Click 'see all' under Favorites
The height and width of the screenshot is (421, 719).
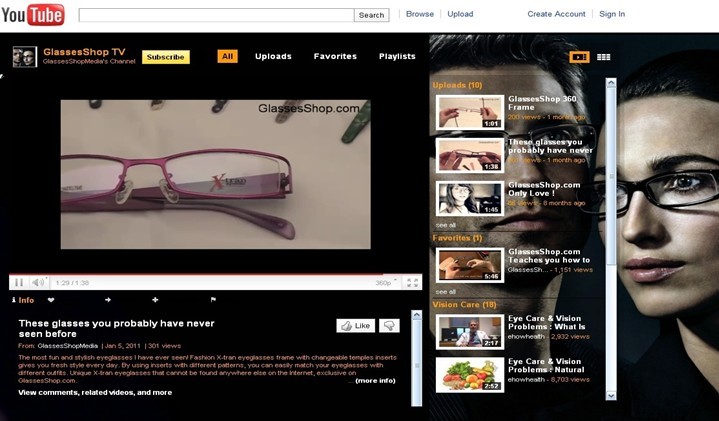445,292
